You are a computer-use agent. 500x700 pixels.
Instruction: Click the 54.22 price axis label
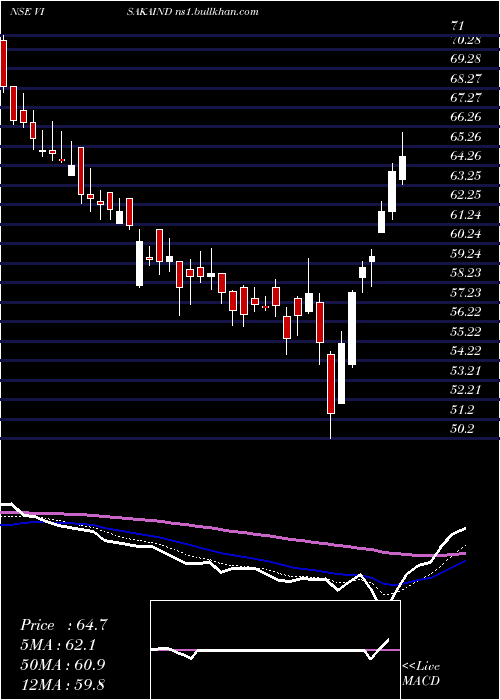466,350
